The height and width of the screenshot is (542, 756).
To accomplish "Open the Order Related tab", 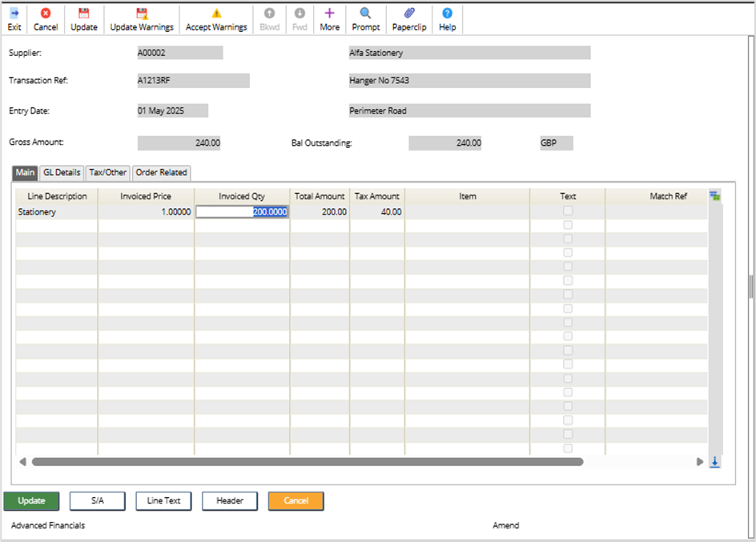I will click(x=161, y=172).
